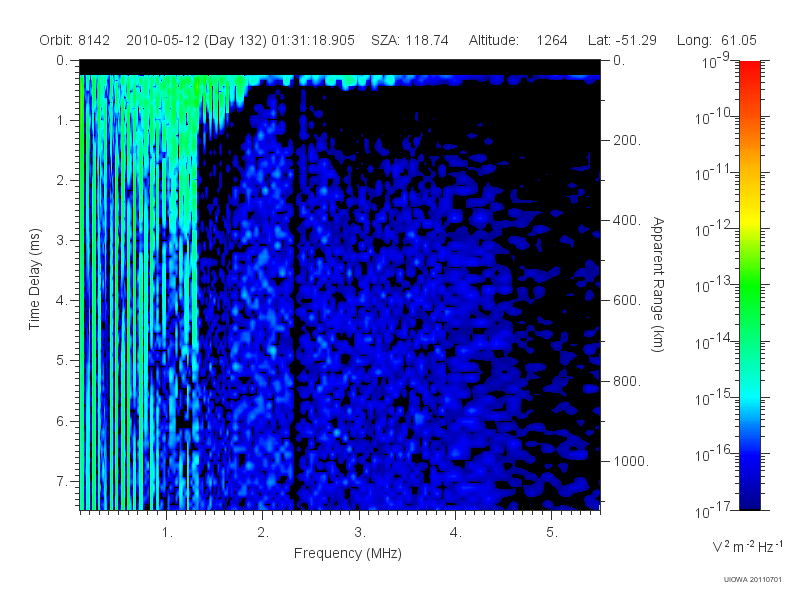The image size is (800, 600).
Task: Click the Time Delay (ms) axis title
Action: point(34,279)
